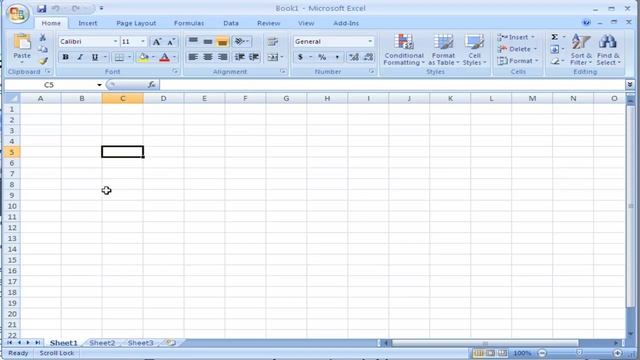Apply cell borders with the Borders icon
The image size is (640, 360).
(x=119, y=57)
